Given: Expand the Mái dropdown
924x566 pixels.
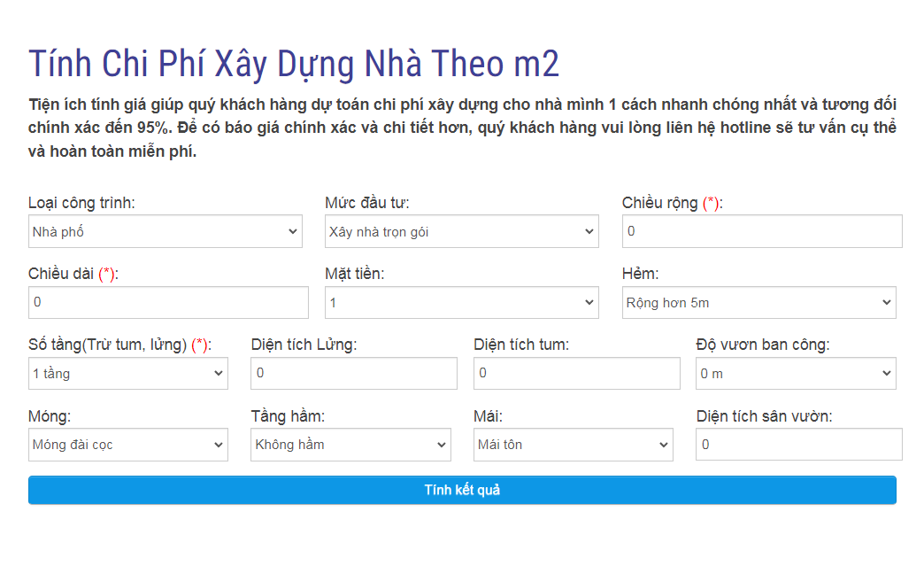Looking at the screenshot, I should coord(573,445).
